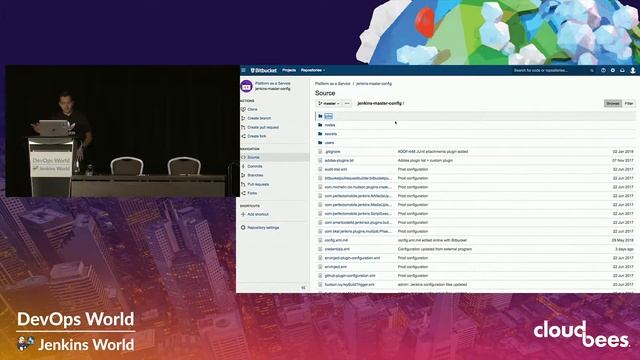
Task: Open the envinject.xml file
Action: point(336,267)
